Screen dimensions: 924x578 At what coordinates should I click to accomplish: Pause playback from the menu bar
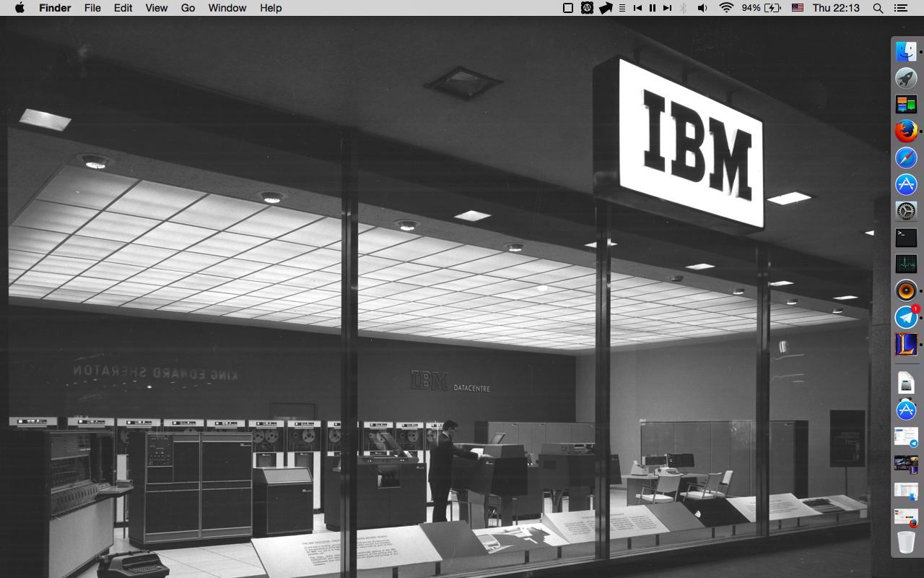point(653,8)
